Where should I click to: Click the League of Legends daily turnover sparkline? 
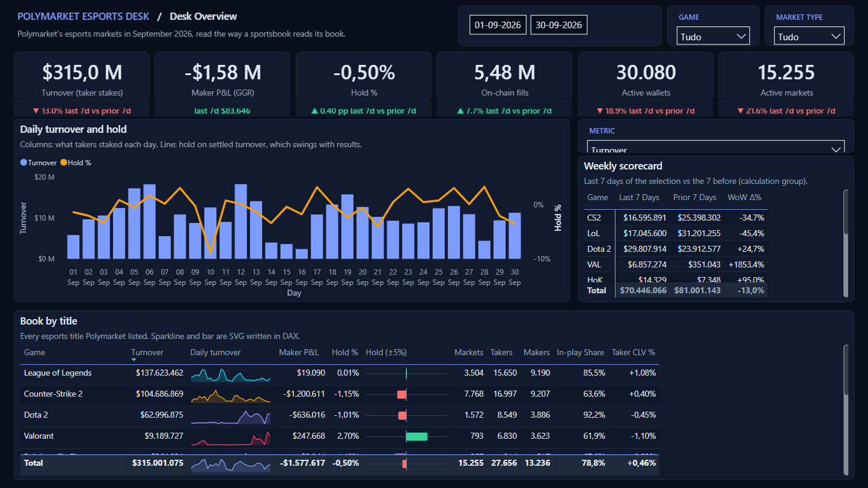tap(231, 375)
